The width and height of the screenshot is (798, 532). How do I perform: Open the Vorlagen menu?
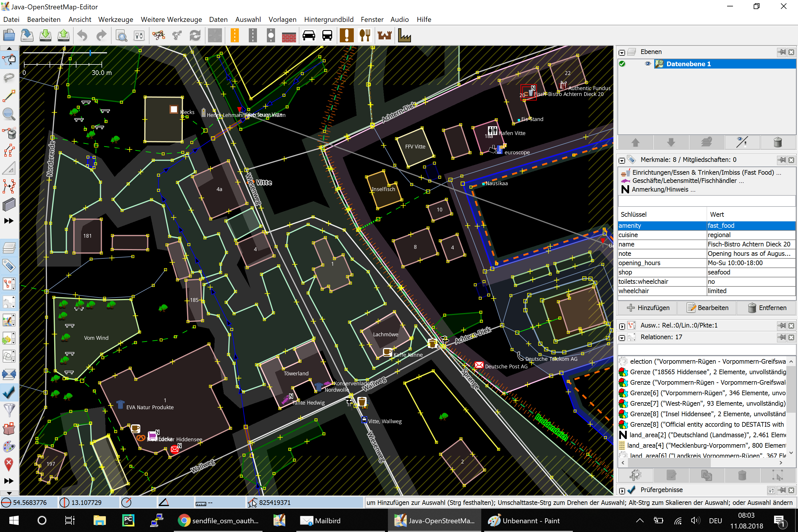282,19
